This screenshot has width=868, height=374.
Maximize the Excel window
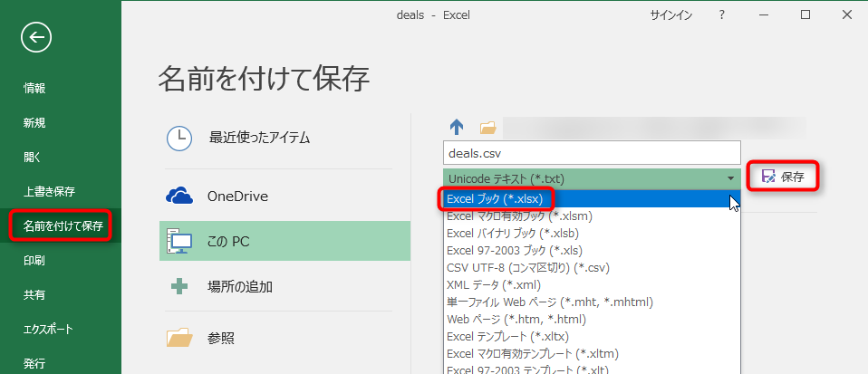pos(805,15)
